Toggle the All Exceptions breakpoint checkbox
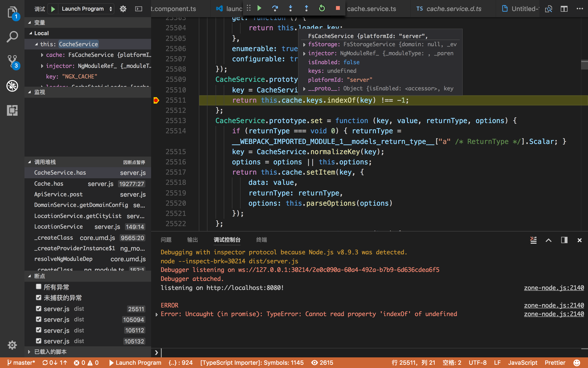The height and width of the screenshot is (368, 588). coord(39,287)
